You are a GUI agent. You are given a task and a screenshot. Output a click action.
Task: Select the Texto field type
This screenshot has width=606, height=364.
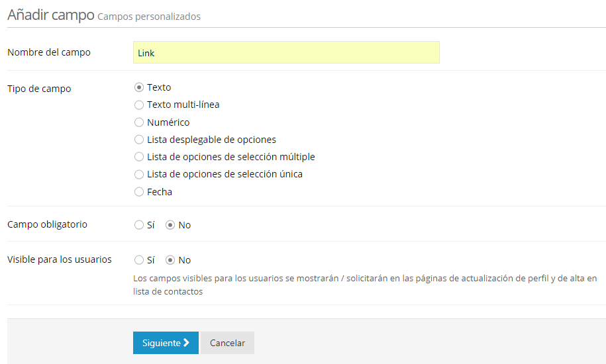tap(139, 87)
